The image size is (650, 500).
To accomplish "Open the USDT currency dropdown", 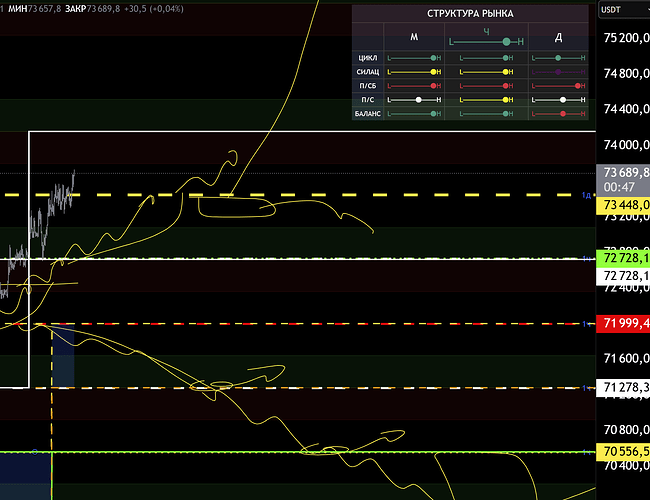I will 622,9.
